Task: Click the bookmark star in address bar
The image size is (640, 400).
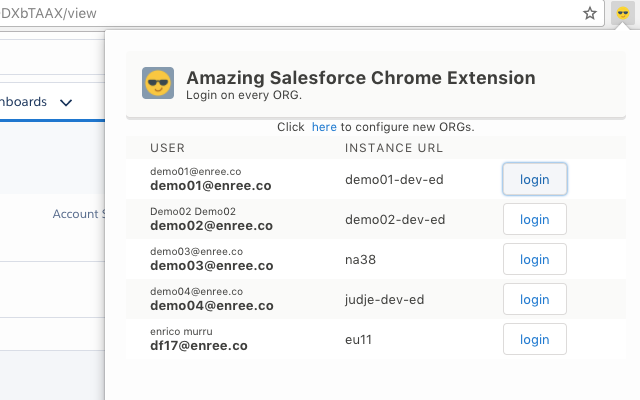Action: tap(589, 13)
